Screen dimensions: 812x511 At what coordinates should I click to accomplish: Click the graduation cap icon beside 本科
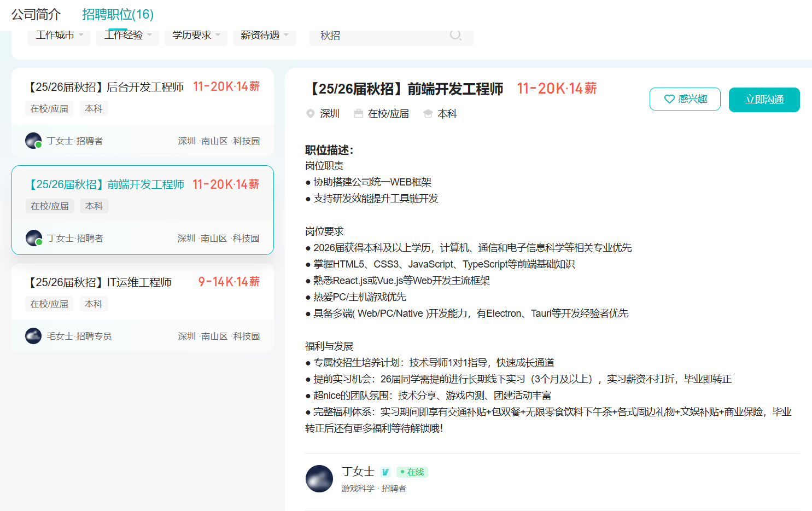[428, 114]
